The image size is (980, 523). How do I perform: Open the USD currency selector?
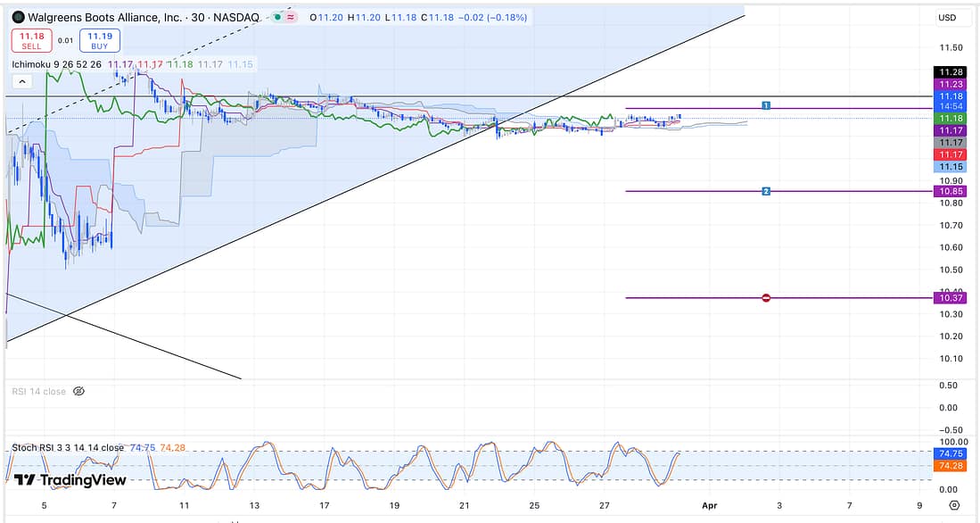click(x=946, y=18)
